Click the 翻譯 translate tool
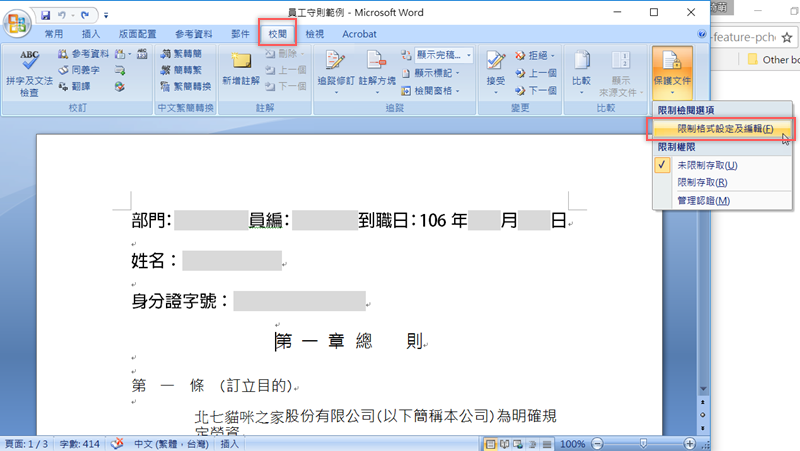Viewport: 800px width, 451px height. (74, 86)
